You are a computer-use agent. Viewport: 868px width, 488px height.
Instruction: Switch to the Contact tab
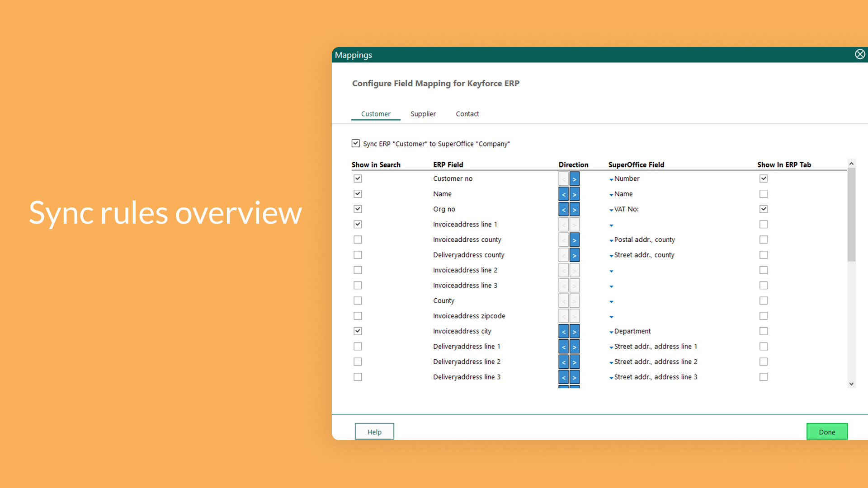coord(467,113)
